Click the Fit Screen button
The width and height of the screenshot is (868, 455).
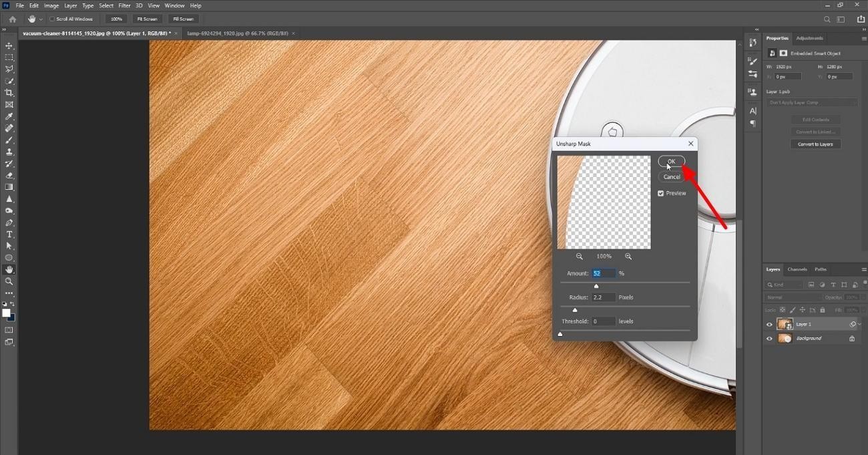pos(148,19)
